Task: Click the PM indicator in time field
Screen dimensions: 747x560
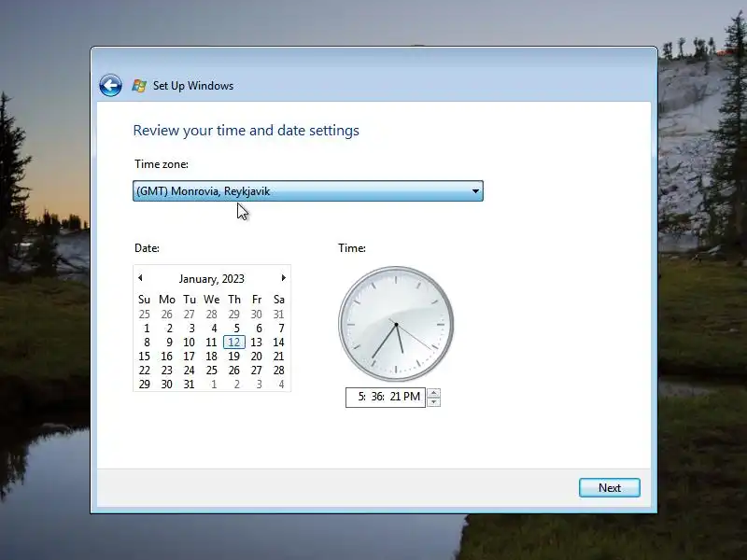Action: [x=412, y=397]
